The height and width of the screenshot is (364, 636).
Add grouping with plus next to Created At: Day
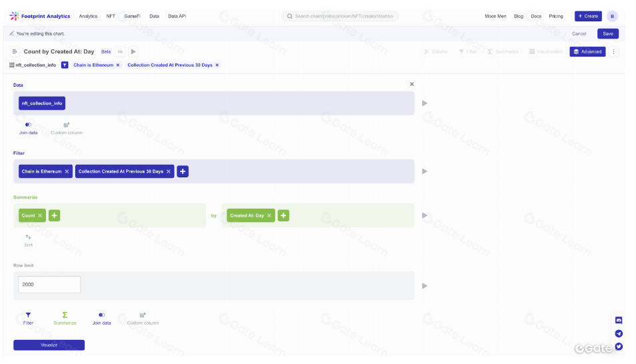(283, 215)
